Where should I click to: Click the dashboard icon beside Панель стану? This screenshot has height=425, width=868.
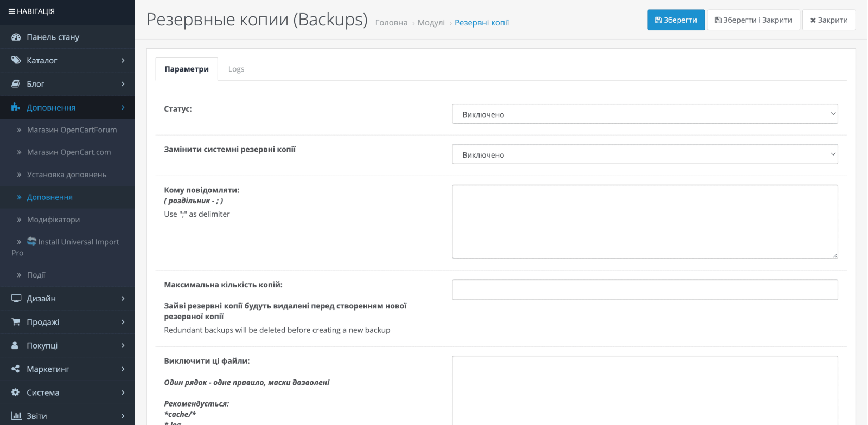click(16, 37)
